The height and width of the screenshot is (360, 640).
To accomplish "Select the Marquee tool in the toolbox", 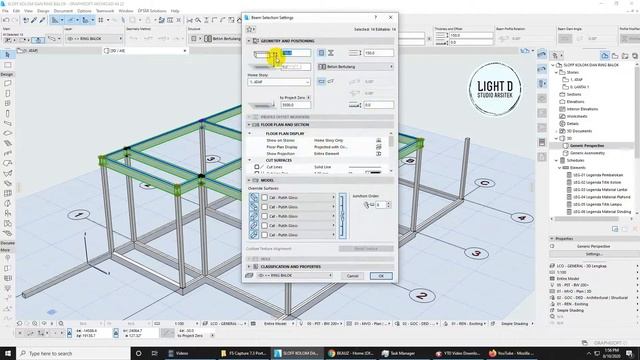I will pyautogui.click(x=8, y=65).
